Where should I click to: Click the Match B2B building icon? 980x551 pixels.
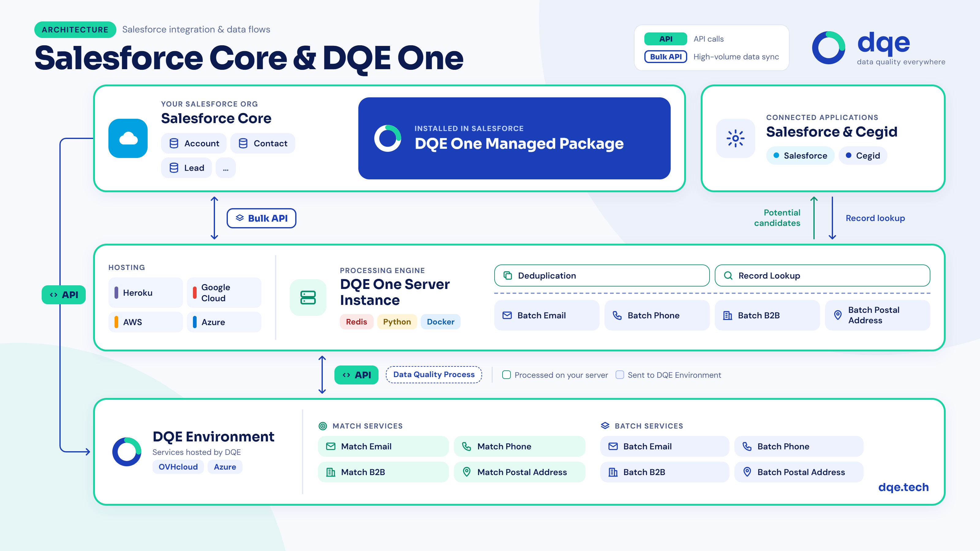[331, 472]
